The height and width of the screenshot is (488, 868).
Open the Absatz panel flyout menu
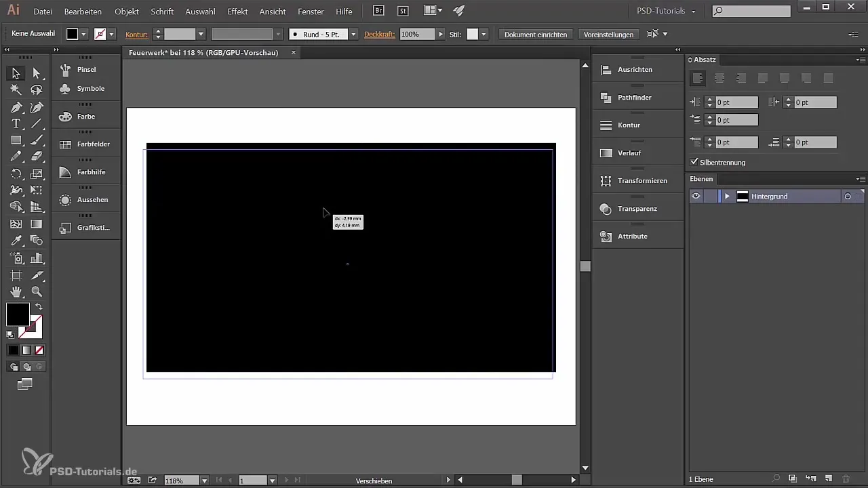click(x=860, y=60)
